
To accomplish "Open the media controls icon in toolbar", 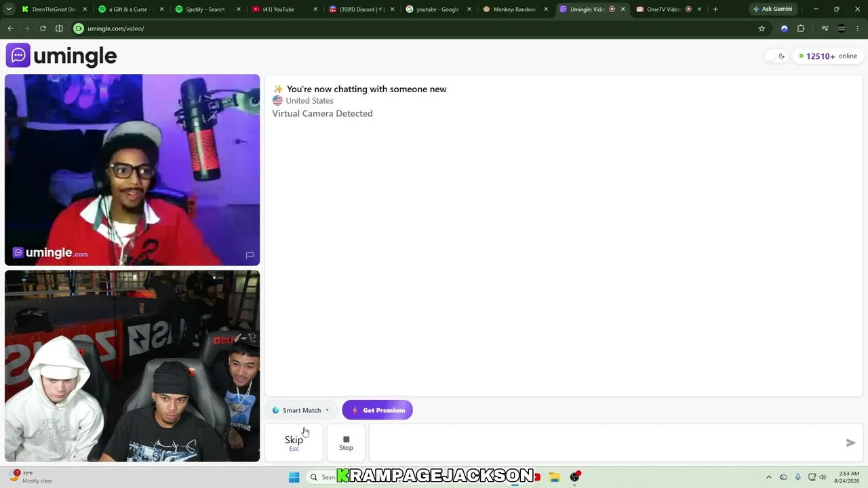I will pos(825,28).
